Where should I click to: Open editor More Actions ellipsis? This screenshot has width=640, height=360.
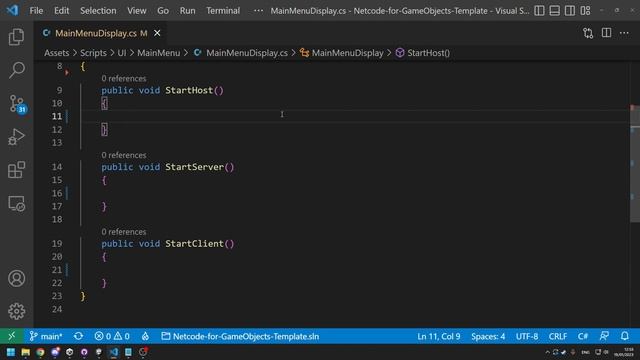click(x=624, y=33)
